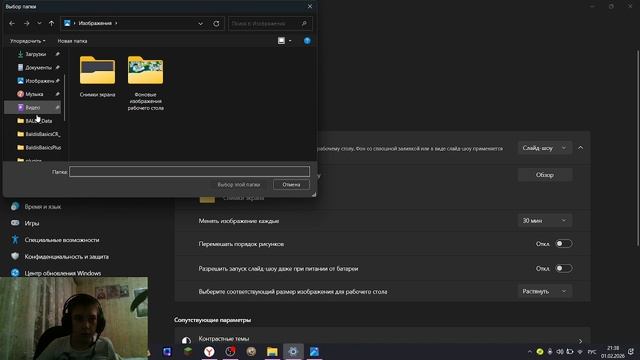Open Игры settings section
This screenshot has width=640, height=360.
(32, 223)
